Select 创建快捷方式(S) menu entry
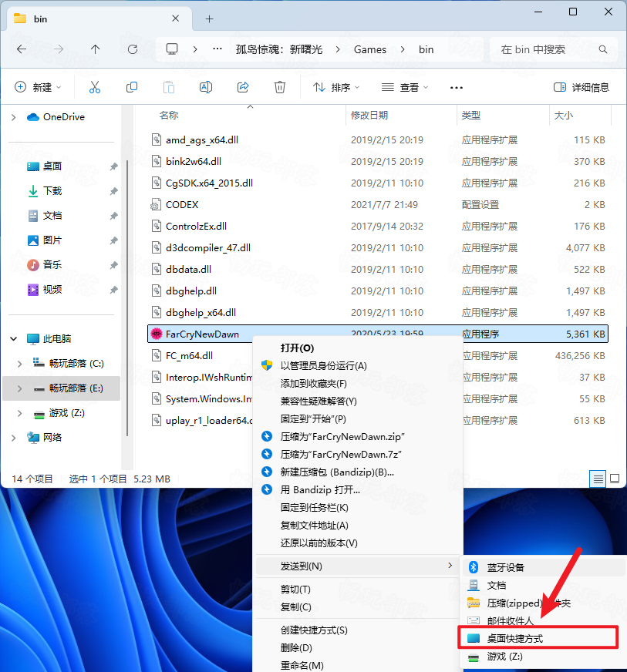Image resolution: width=627 pixels, height=672 pixels. click(x=358, y=630)
